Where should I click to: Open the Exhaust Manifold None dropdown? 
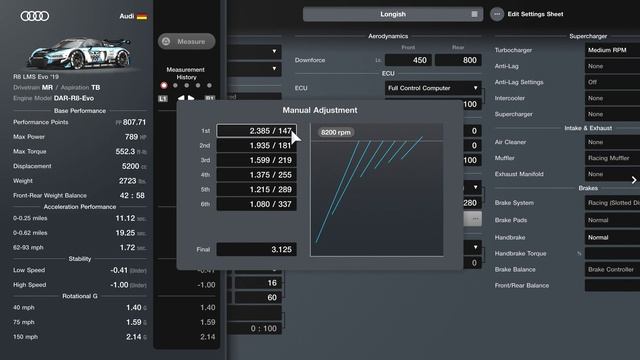pos(612,174)
